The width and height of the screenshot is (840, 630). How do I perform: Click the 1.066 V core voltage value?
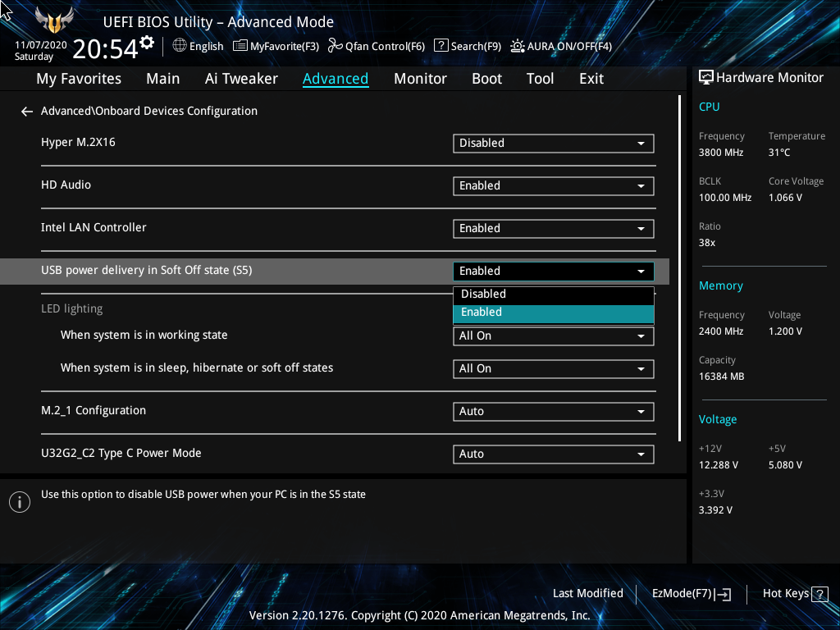785,198
